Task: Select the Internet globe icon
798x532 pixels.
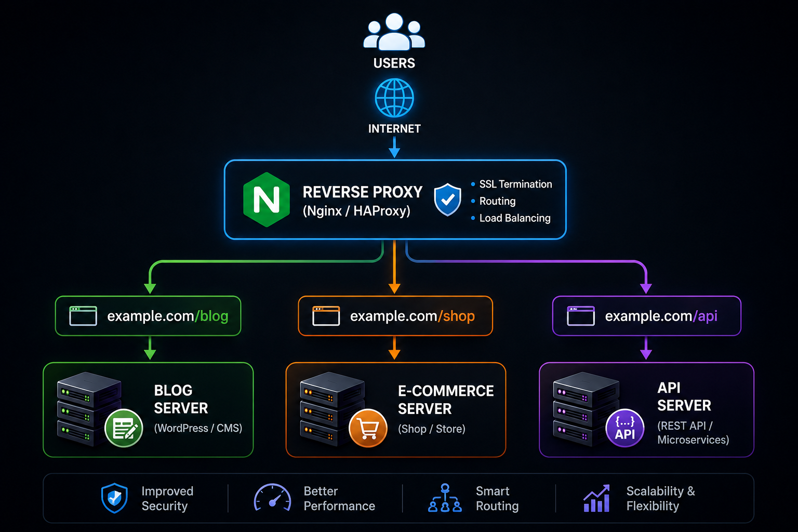Action: pyautogui.click(x=394, y=98)
